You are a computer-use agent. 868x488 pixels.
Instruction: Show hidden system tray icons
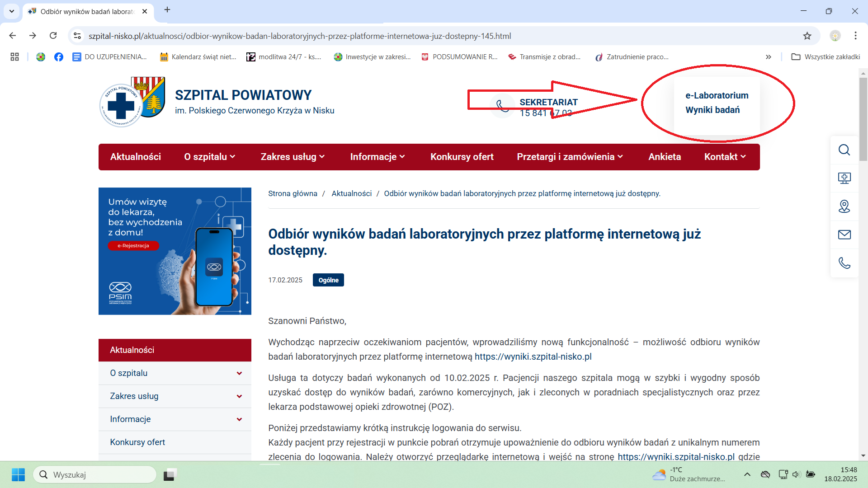[747, 474]
